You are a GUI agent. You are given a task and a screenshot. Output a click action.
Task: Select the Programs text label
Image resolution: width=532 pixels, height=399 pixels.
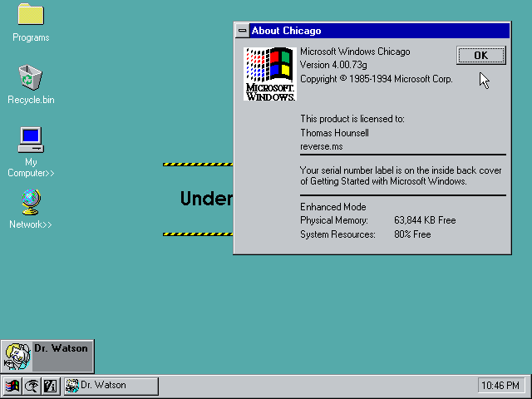31,37
